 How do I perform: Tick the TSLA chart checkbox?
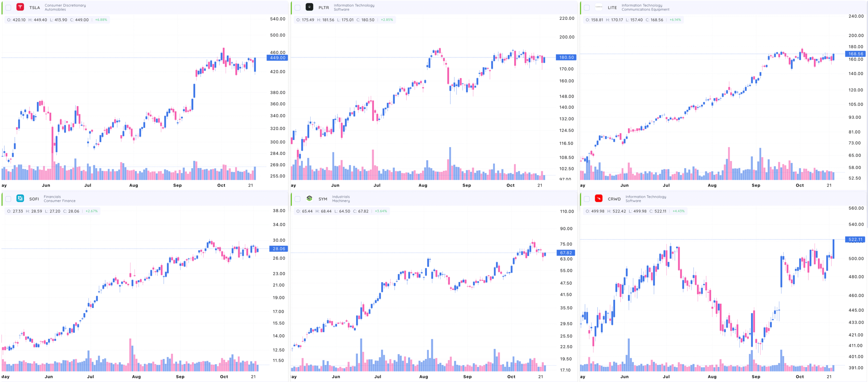tap(8, 7)
